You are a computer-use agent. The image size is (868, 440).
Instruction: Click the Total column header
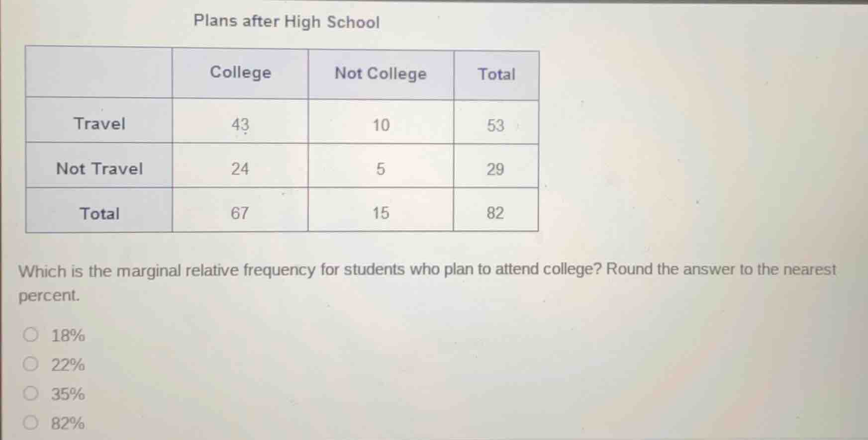tap(495, 74)
